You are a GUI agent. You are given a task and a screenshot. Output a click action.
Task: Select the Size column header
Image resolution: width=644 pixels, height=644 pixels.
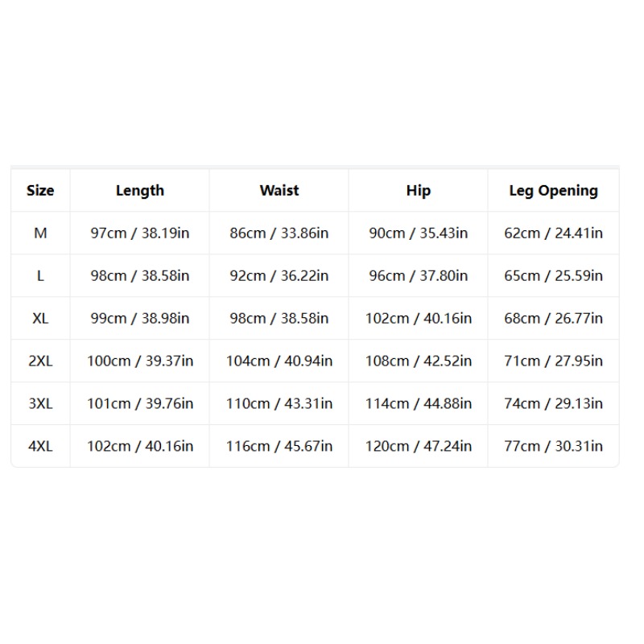pyautogui.click(x=40, y=191)
